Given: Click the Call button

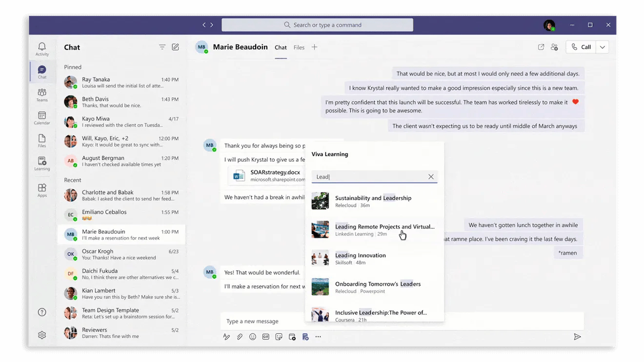Looking at the screenshot, I should click(581, 47).
